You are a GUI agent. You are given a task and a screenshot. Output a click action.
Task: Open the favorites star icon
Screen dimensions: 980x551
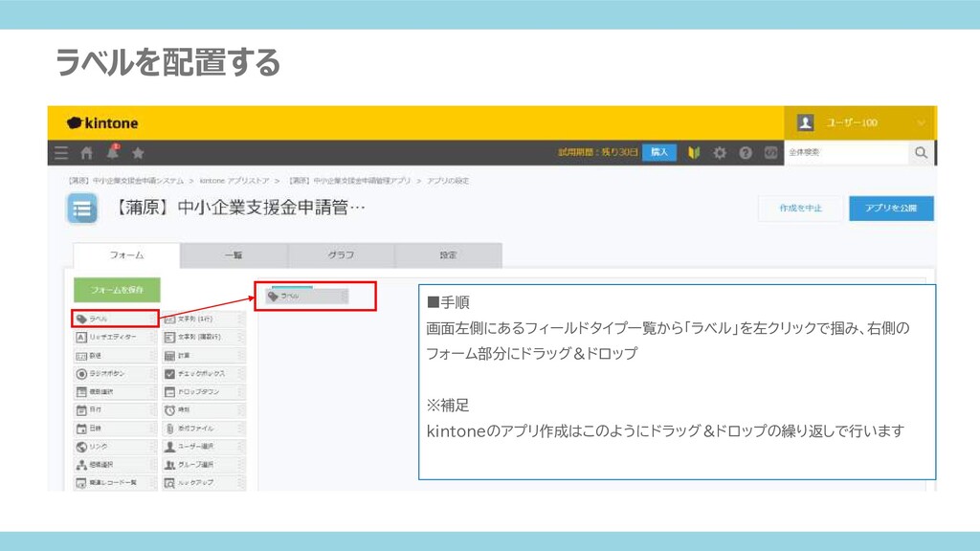coord(138,153)
